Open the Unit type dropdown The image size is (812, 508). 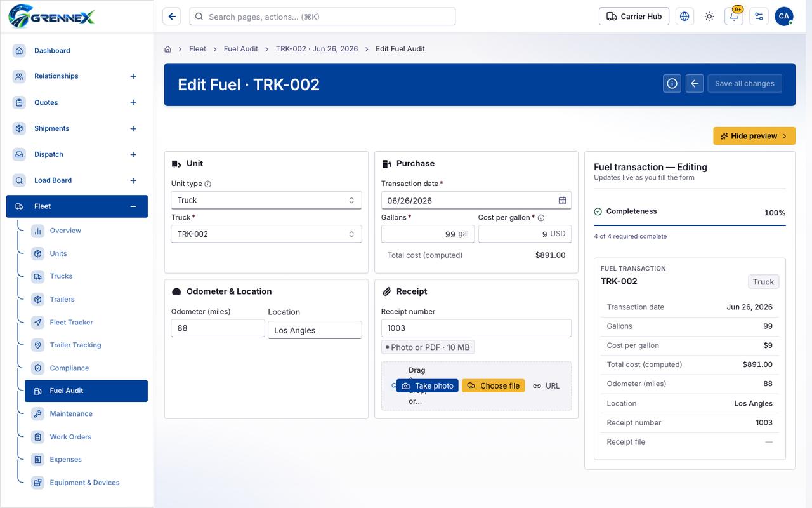point(266,200)
